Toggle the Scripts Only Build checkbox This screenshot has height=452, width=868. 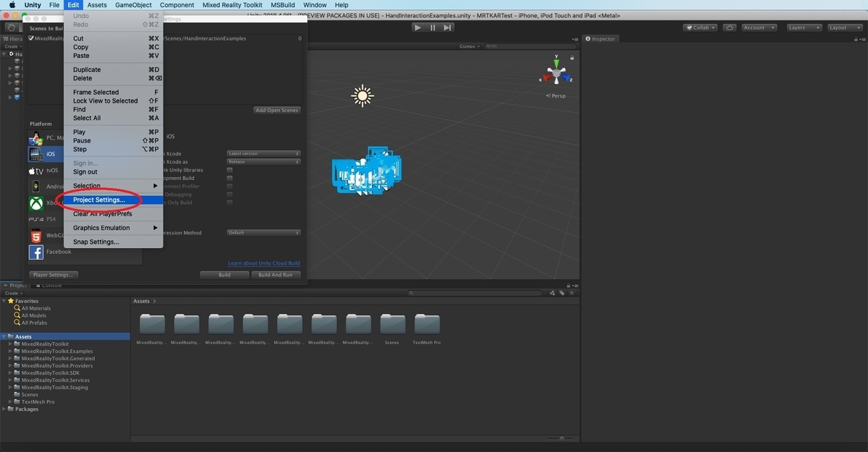230,202
